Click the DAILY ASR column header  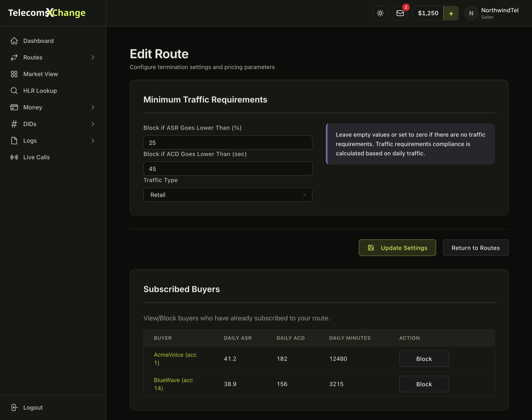pyautogui.click(x=238, y=338)
